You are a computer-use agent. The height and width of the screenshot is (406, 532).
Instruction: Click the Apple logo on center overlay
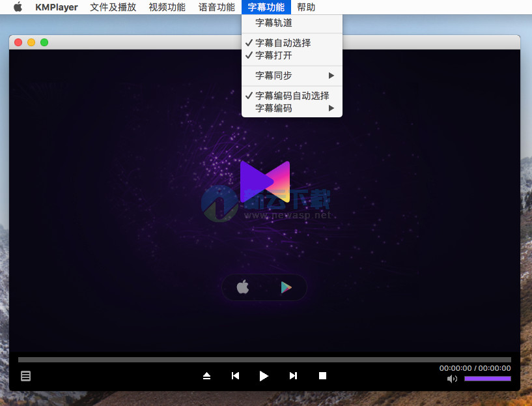[x=242, y=287]
